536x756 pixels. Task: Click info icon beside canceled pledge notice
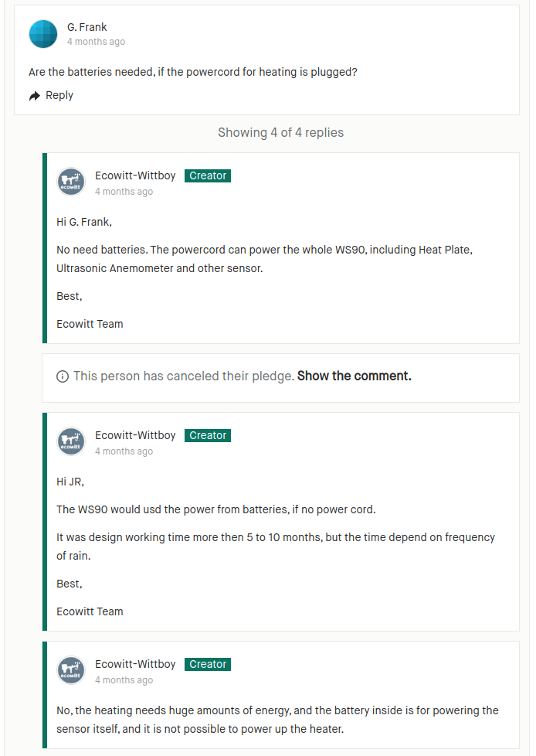(63, 376)
